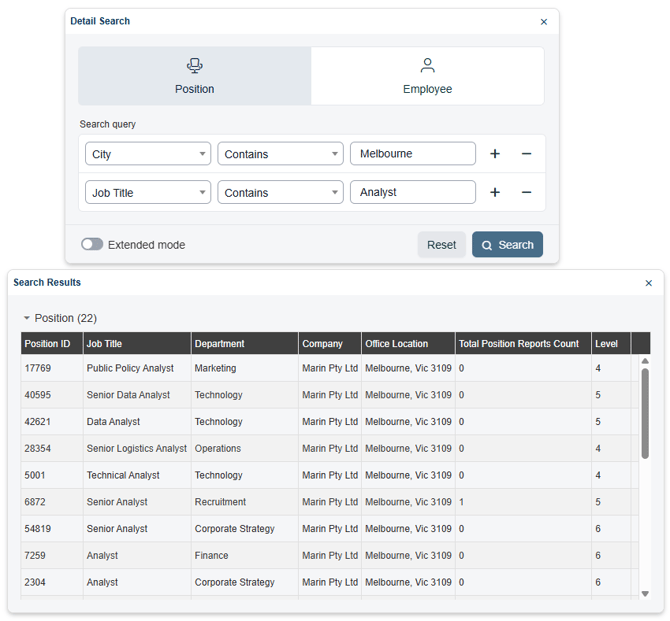Image resolution: width=670 pixels, height=621 pixels.
Task: Click the Search button
Action: pos(507,245)
